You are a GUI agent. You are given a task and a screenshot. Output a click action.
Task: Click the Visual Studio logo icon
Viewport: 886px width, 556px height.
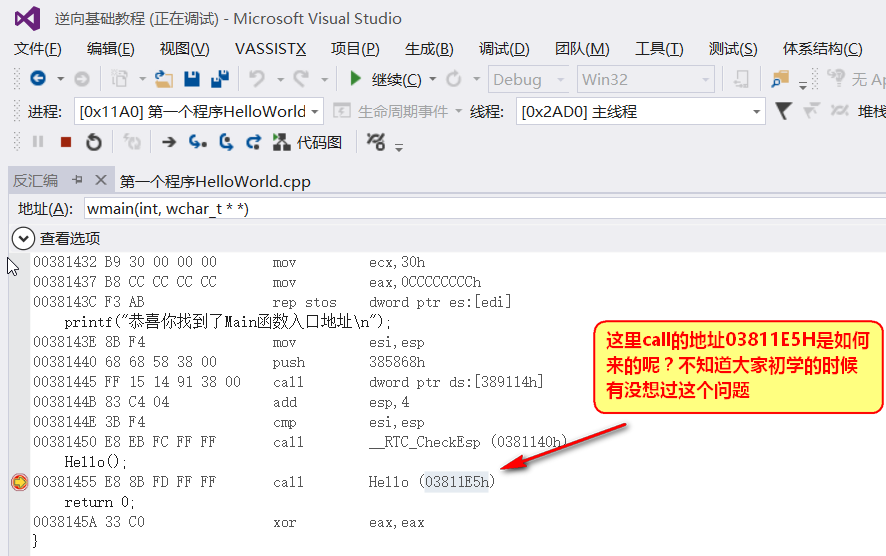(27, 19)
